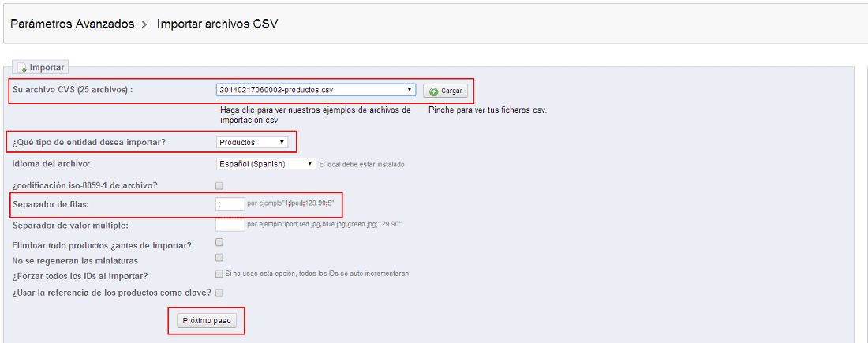Click the 'Próximo paso' button

coord(207,321)
